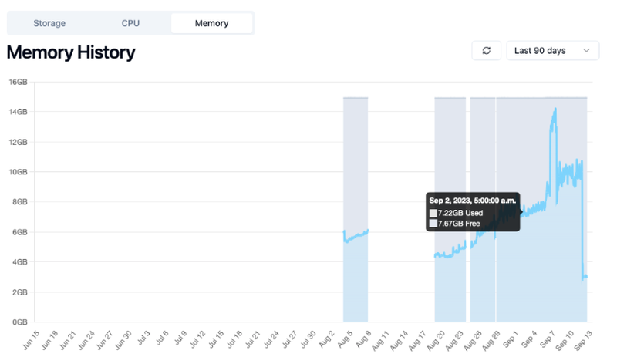The width and height of the screenshot is (617, 364).
Task: Click the Jun 15 x-axis date label
Action: (x=31, y=339)
